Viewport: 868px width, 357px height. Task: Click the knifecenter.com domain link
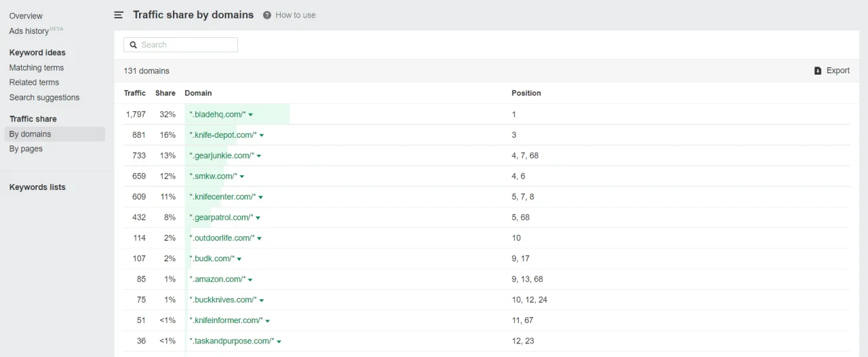click(222, 197)
